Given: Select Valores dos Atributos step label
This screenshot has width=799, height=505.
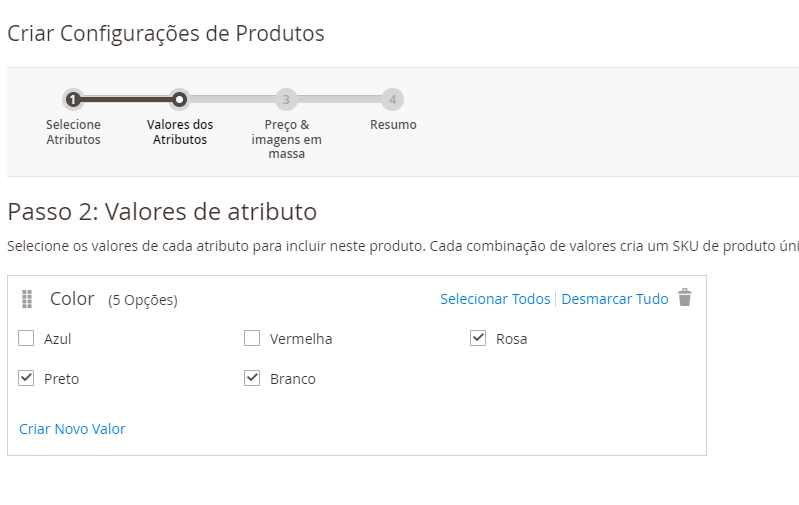Looking at the screenshot, I should point(180,132).
